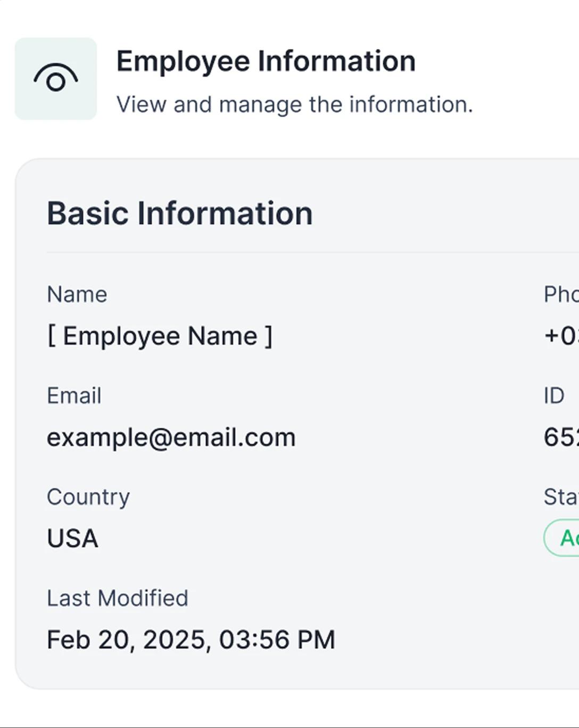The image size is (579, 728).
Task: Click the green Active status badge
Action: point(561,538)
